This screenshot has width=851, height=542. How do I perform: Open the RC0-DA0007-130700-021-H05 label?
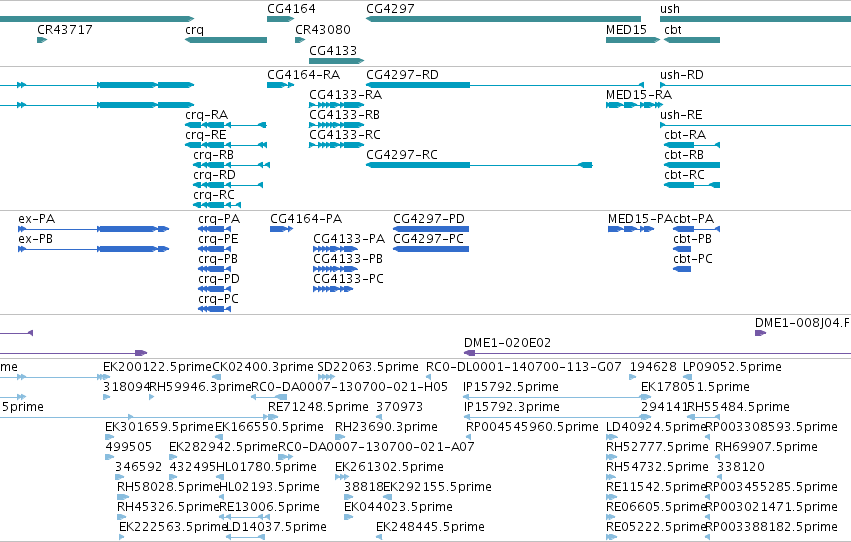click(350, 387)
